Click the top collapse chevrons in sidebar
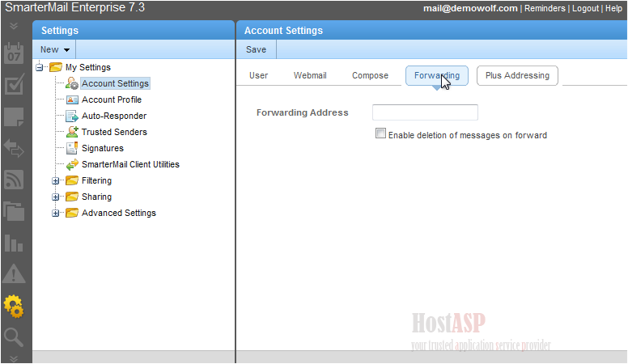 click(x=14, y=26)
